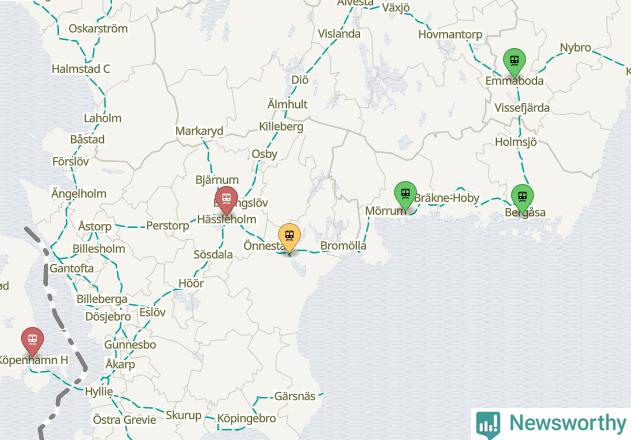Click the Ängelholm station label

click(x=79, y=194)
